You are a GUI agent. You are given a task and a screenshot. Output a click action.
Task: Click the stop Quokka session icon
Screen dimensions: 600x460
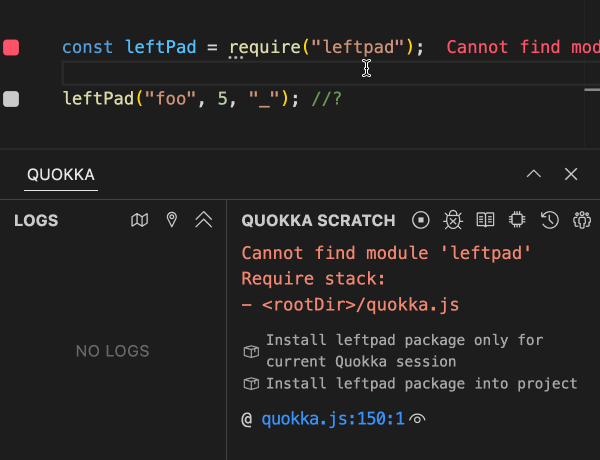point(421,220)
